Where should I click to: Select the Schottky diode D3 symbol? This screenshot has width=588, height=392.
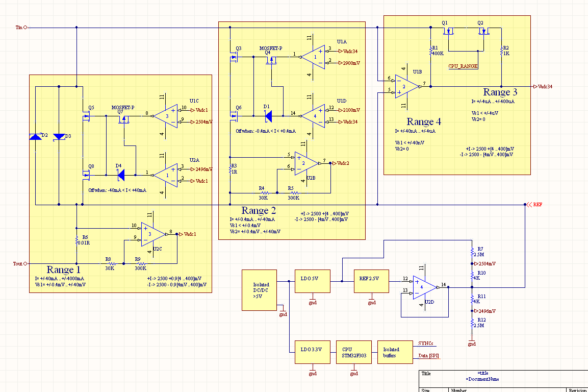[x=59, y=137]
